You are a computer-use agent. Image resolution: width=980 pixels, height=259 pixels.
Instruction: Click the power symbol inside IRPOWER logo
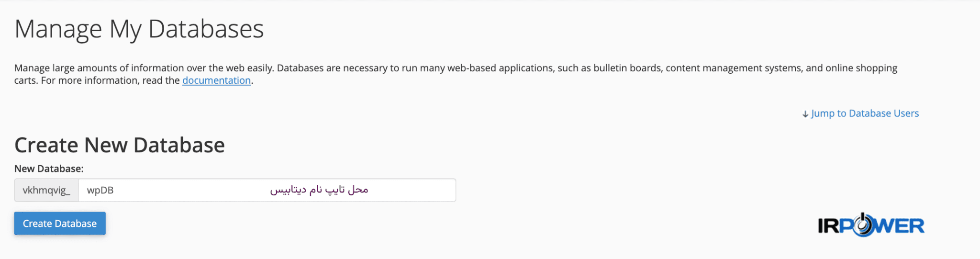click(863, 225)
